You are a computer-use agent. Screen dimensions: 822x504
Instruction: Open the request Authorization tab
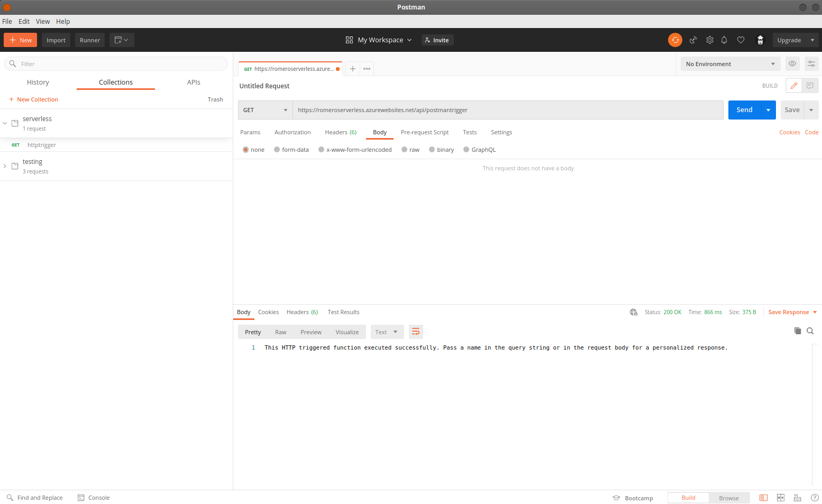pyautogui.click(x=293, y=133)
